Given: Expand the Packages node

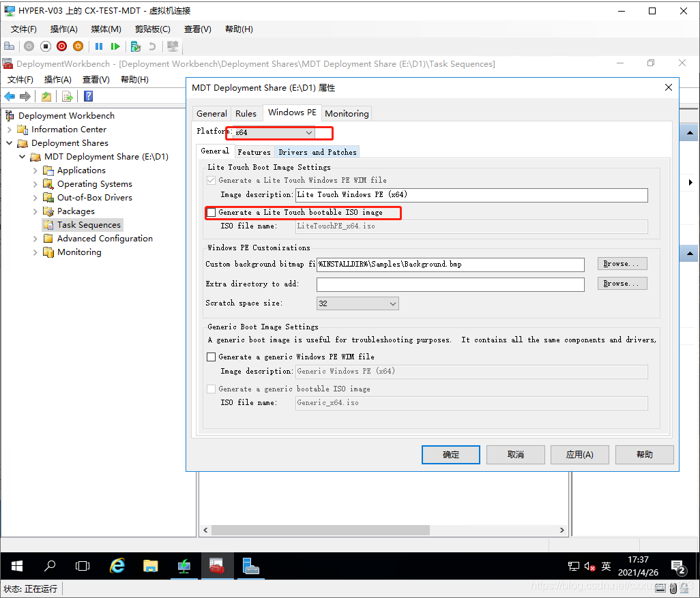Looking at the screenshot, I should point(35,211).
